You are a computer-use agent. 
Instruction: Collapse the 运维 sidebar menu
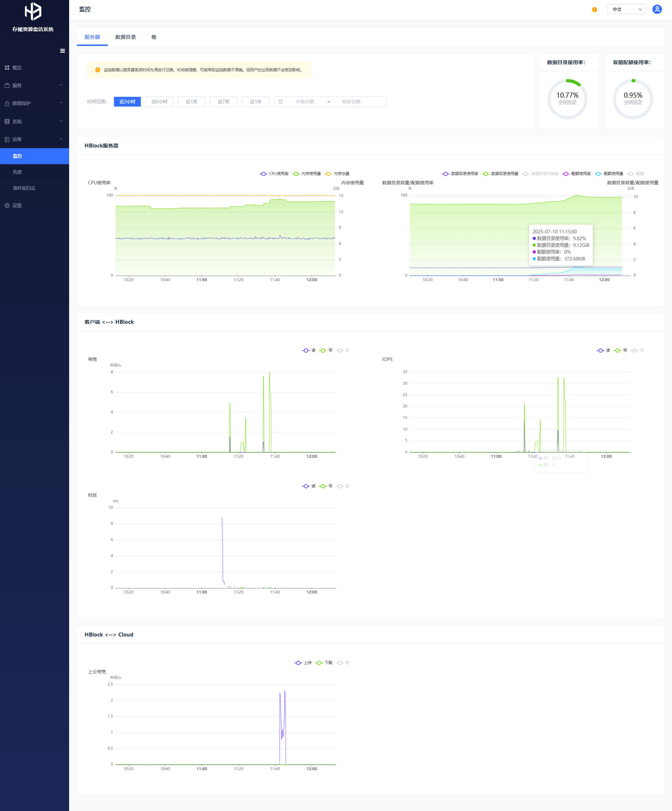[35, 139]
